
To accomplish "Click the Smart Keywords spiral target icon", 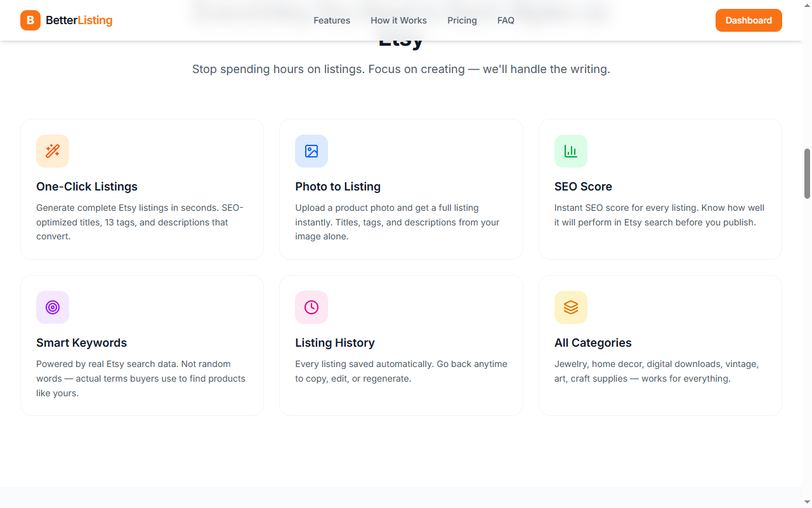I will click(53, 307).
